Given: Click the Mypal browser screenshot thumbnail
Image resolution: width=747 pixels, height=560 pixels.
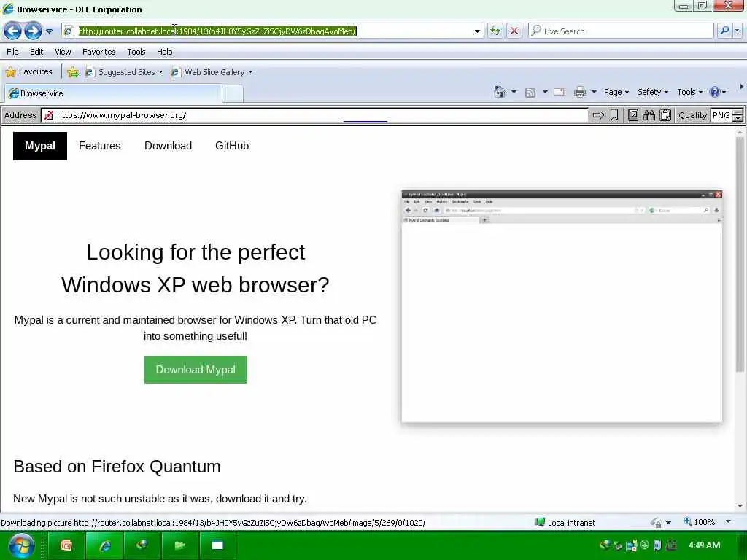Looking at the screenshot, I should click(x=562, y=306).
